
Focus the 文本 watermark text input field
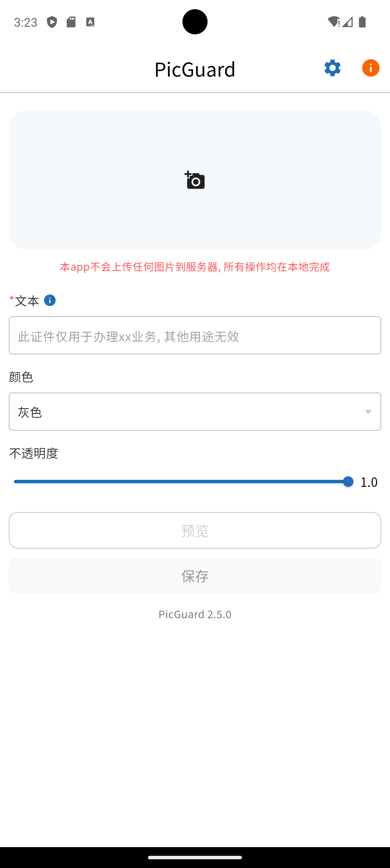tap(195, 335)
